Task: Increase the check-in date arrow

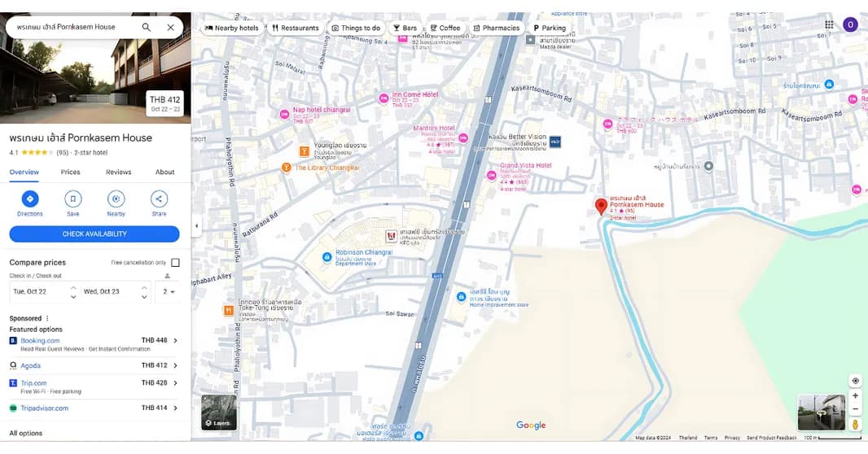Action: 73,287
